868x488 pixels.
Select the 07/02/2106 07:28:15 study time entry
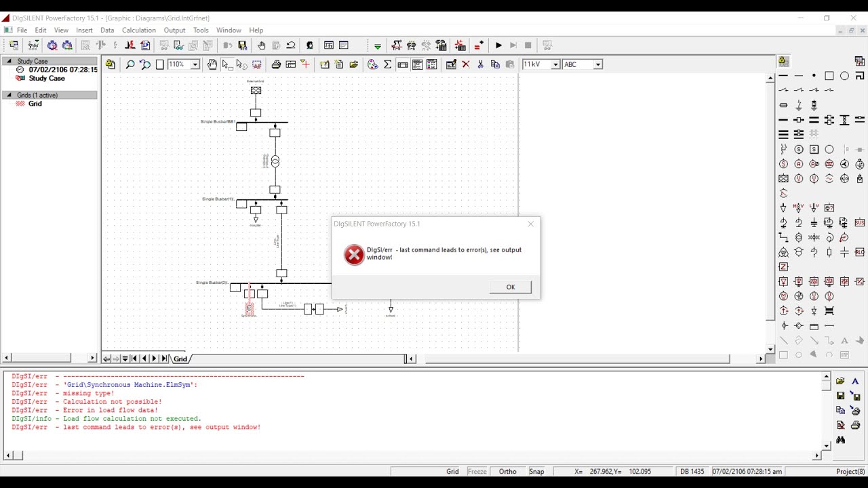point(63,69)
